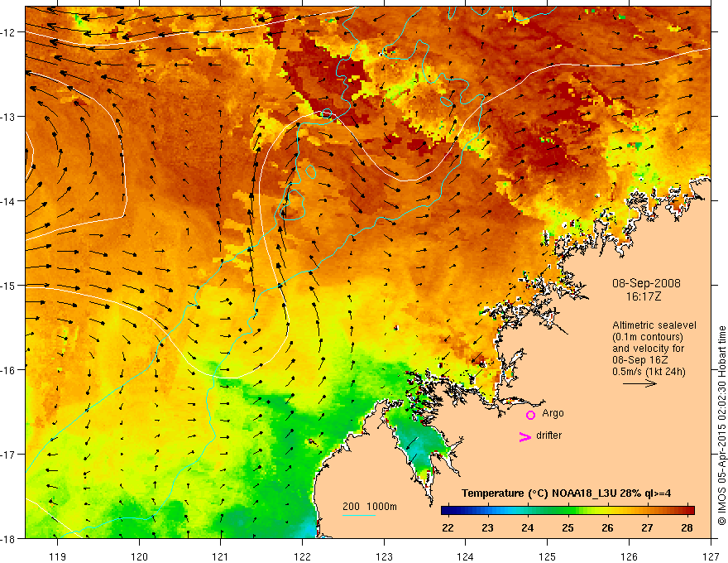Screen dimensions: 728x563
Task: Click the '(0.1m contours)' text line
Action: click(648, 337)
